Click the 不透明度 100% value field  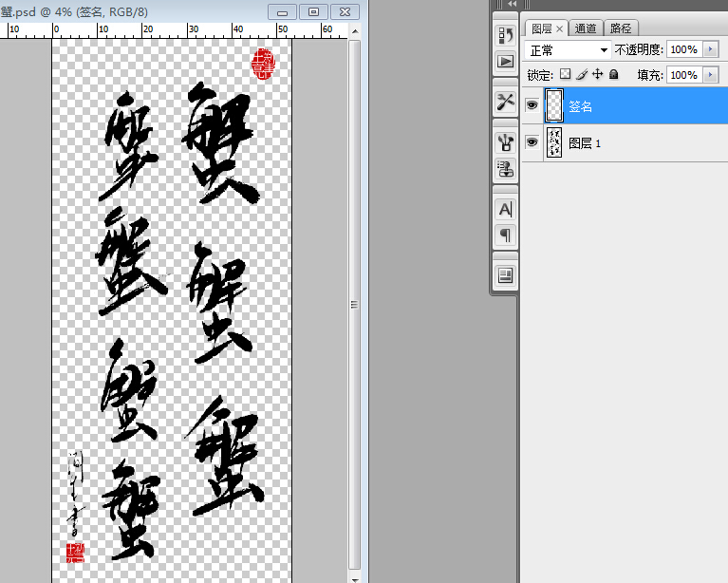click(684, 49)
